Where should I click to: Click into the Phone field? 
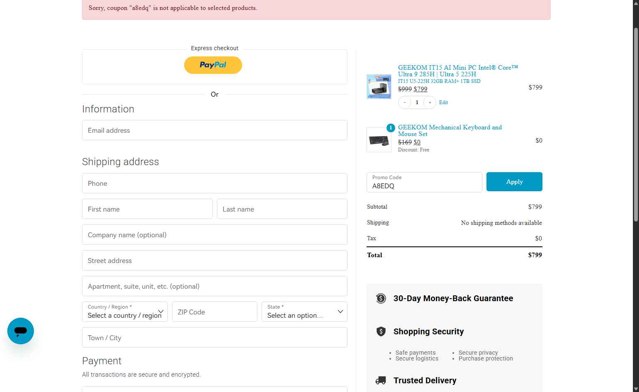click(215, 183)
